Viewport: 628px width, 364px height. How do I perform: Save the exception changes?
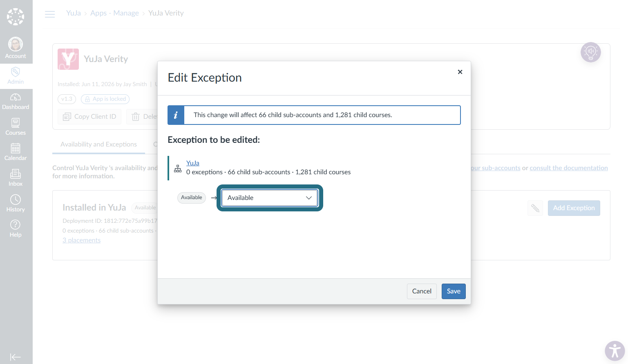pyautogui.click(x=454, y=291)
